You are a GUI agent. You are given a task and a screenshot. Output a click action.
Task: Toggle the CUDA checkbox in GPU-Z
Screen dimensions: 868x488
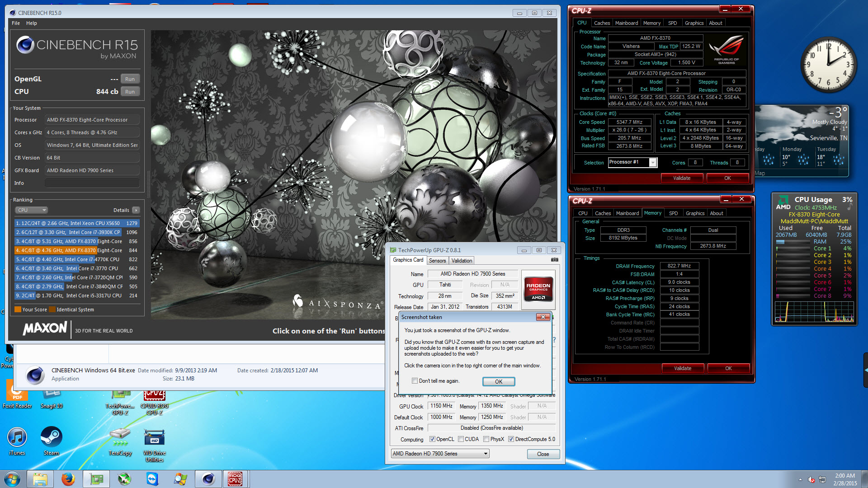(461, 439)
